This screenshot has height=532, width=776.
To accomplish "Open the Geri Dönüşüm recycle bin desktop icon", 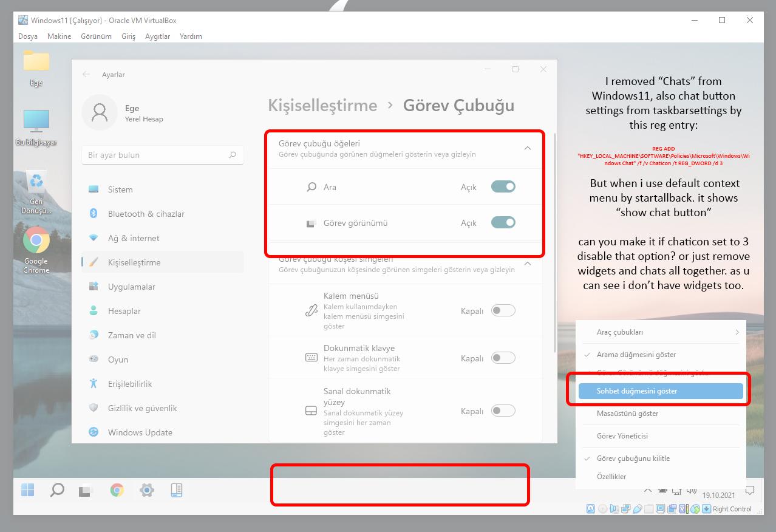I will pos(36,192).
